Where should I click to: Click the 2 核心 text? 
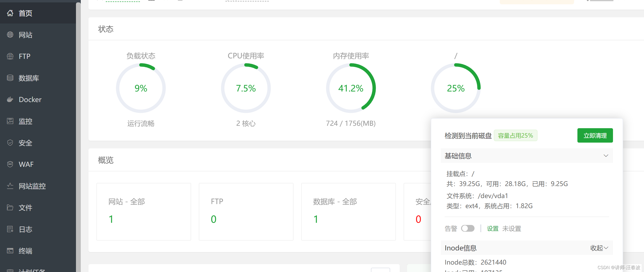(x=246, y=123)
